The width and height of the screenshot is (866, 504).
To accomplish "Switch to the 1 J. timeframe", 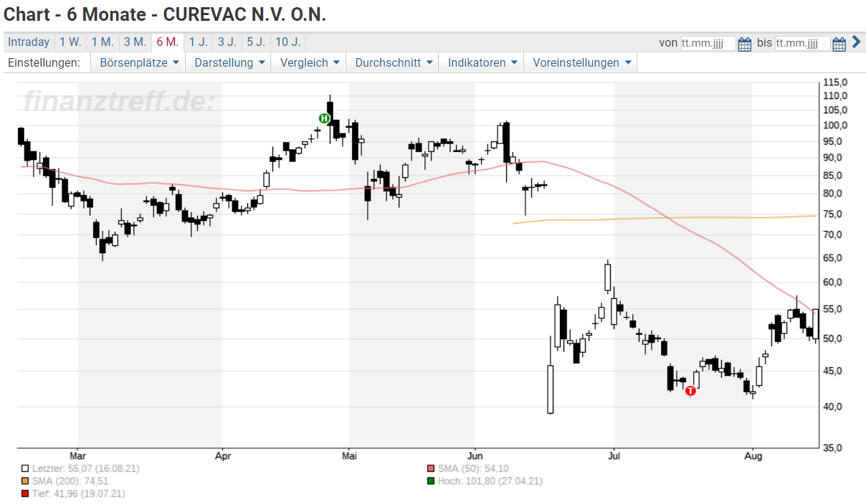I will (x=199, y=42).
